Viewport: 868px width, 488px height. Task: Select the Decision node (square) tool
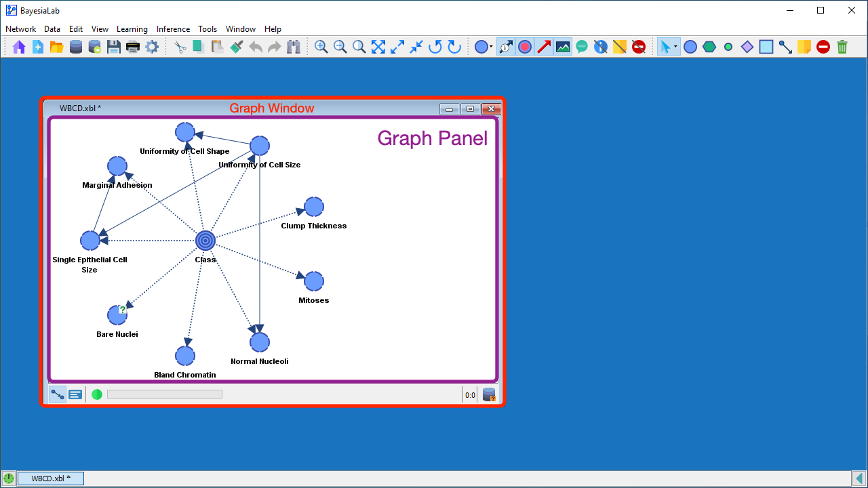point(766,47)
